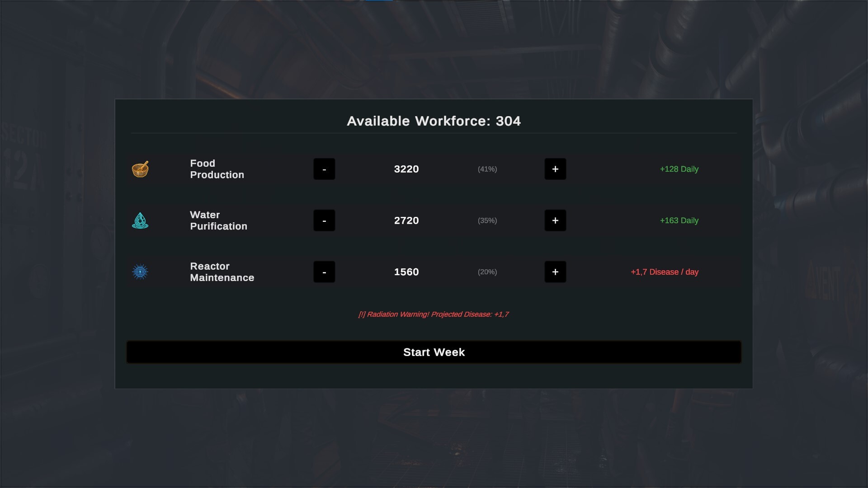868x488 pixels.
Task: Click the Reactor Maintenance label text
Action: (x=222, y=272)
